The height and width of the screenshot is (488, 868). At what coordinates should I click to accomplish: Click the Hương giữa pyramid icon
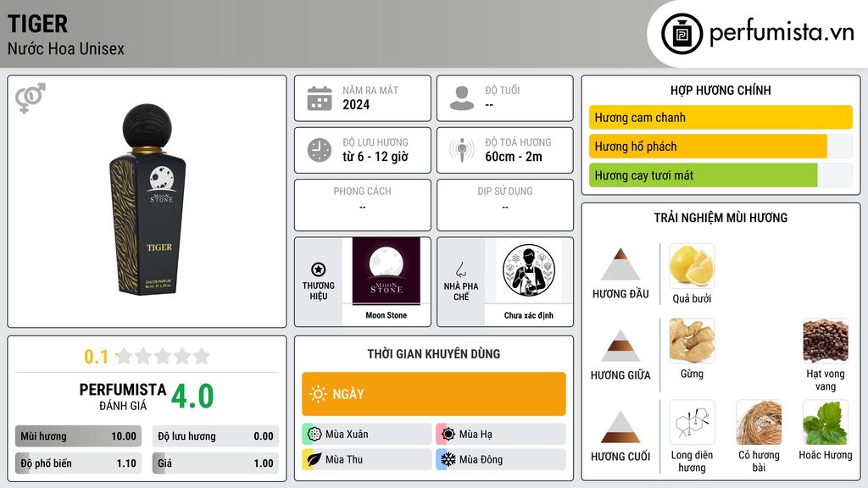coord(620,346)
